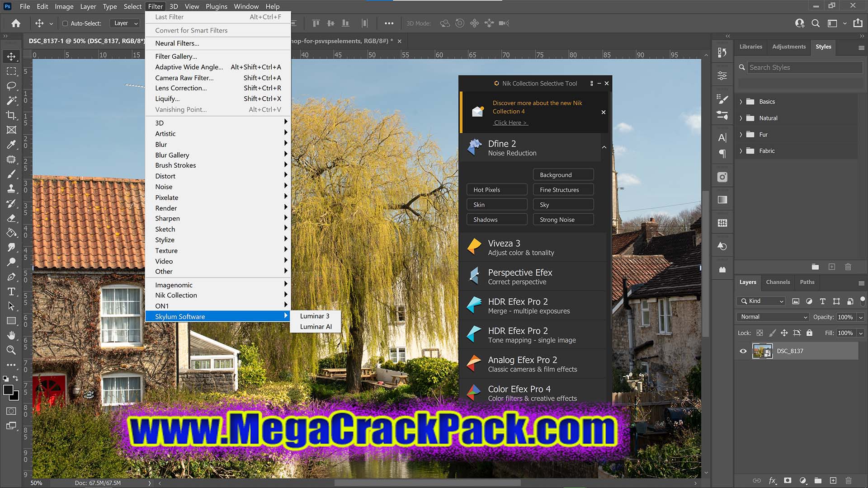This screenshot has height=488, width=868.
Task: Click the Home icon in options bar
Action: pos(16,23)
